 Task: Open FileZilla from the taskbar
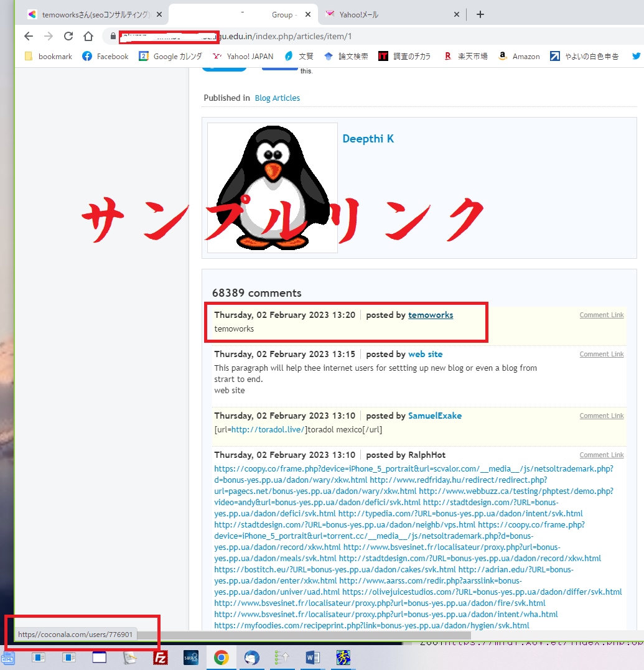161,658
